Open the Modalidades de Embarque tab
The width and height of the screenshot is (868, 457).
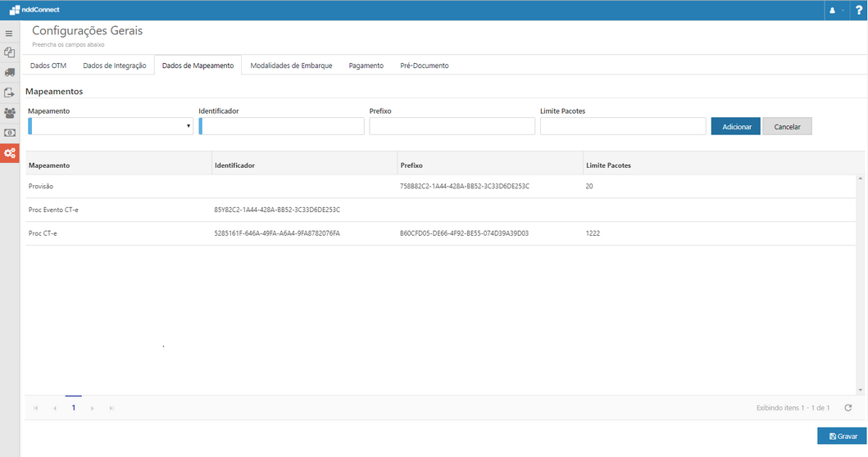pos(291,66)
